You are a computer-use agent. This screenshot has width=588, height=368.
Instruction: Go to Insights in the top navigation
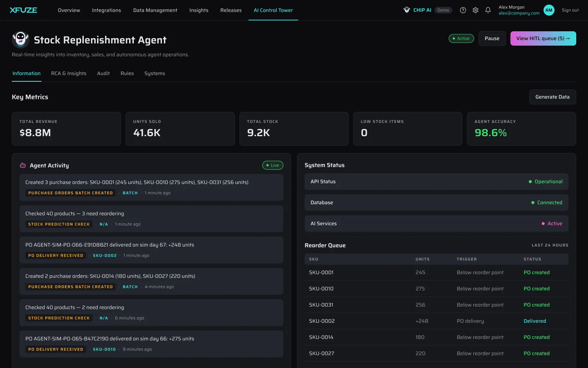pyautogui.click(x=199, y=10)
